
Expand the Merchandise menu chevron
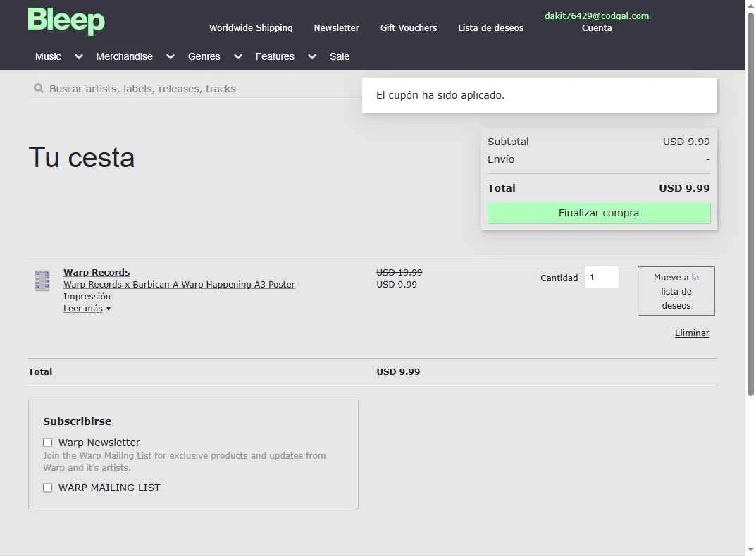click(171, 57)
